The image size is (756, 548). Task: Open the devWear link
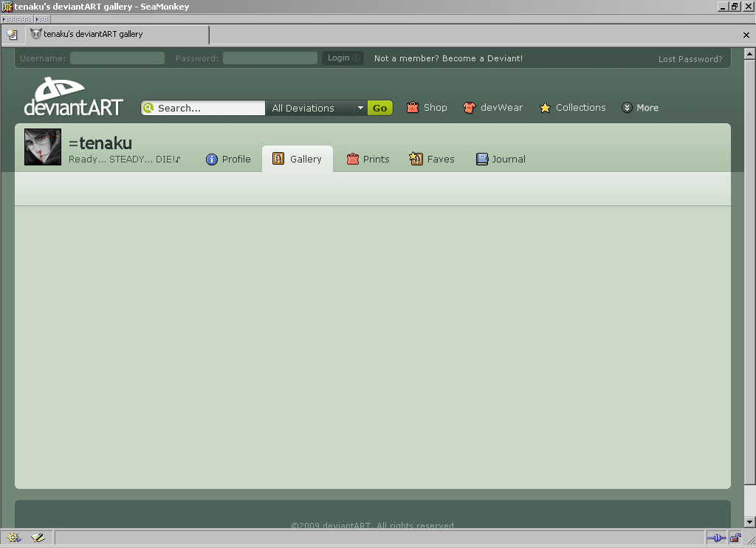pos(492,108)
